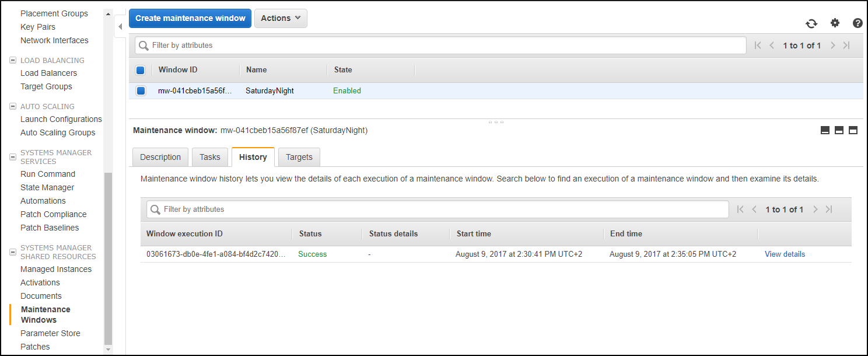
Task: Collapse the SYSTEMS MANAGER SERVICES section
Action: pos(12,156)
